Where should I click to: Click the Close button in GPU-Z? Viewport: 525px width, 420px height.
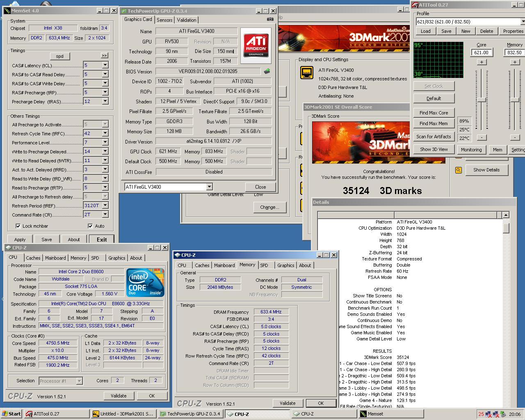(x=260, y=187)
